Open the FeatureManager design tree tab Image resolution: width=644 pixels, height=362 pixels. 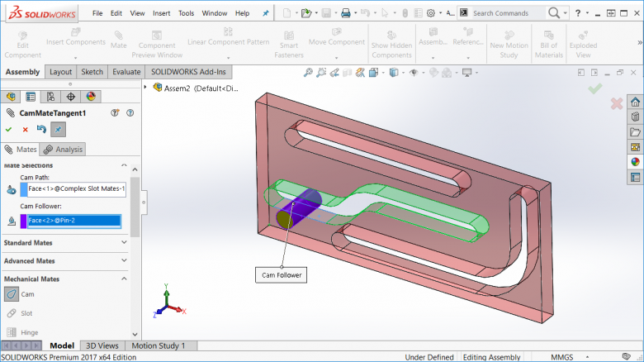pos(11,97)
